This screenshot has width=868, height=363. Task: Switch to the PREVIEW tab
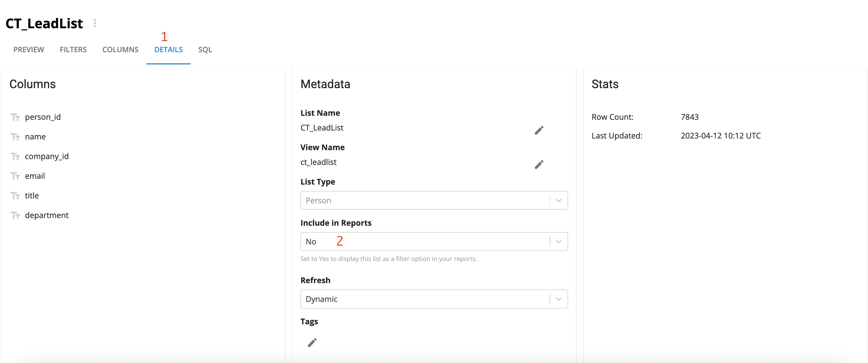pos(28,49)
